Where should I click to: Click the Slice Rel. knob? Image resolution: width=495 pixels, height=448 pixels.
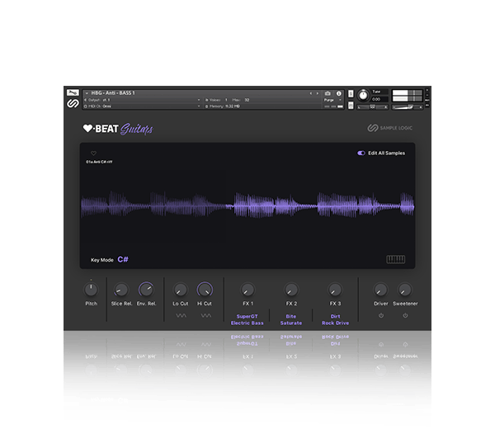point(121,290)
